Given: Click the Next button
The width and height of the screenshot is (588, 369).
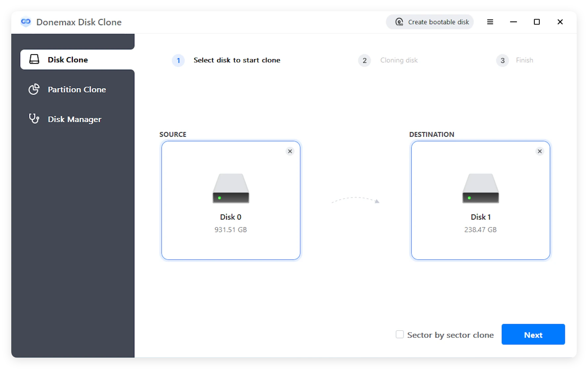Looking at the screenshot, I should [533, 334].
